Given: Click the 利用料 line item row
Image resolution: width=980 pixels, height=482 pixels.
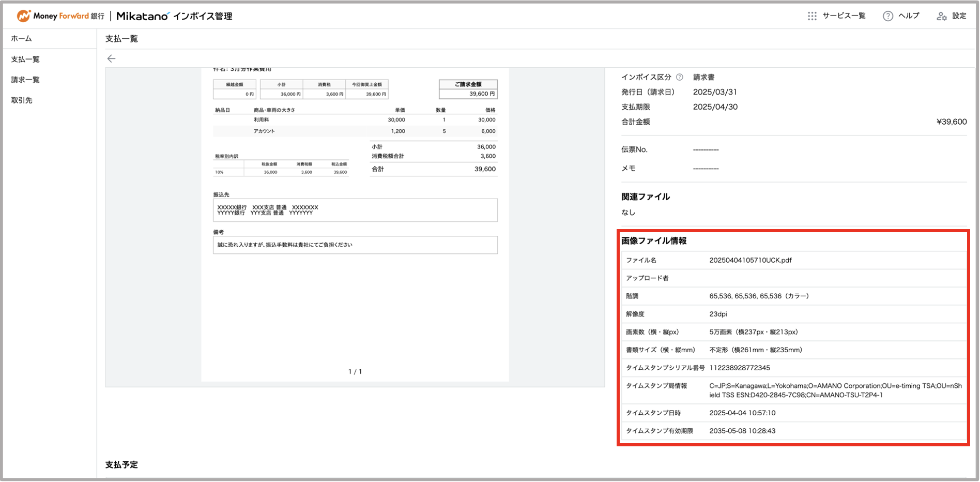Looking at the screenshot, I should click(x=355, y=119).
